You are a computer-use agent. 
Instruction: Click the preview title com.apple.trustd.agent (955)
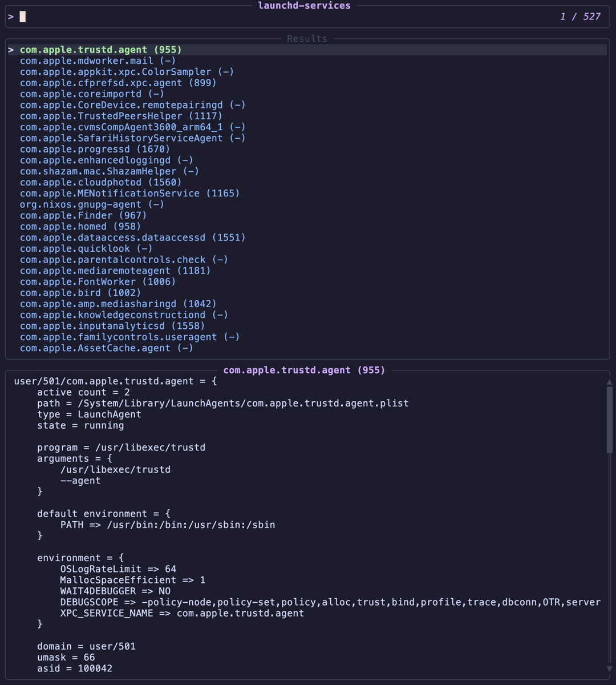[x=304, y=370]
